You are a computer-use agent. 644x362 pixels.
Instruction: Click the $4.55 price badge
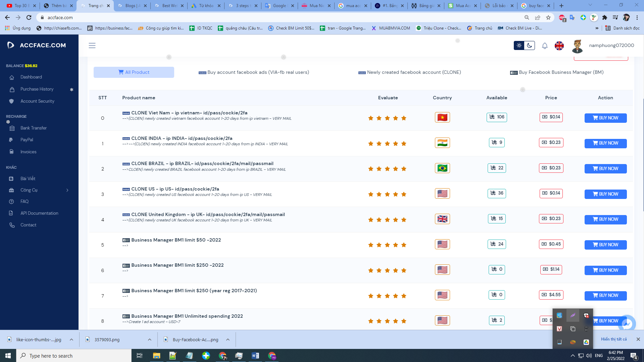(551, 295)
